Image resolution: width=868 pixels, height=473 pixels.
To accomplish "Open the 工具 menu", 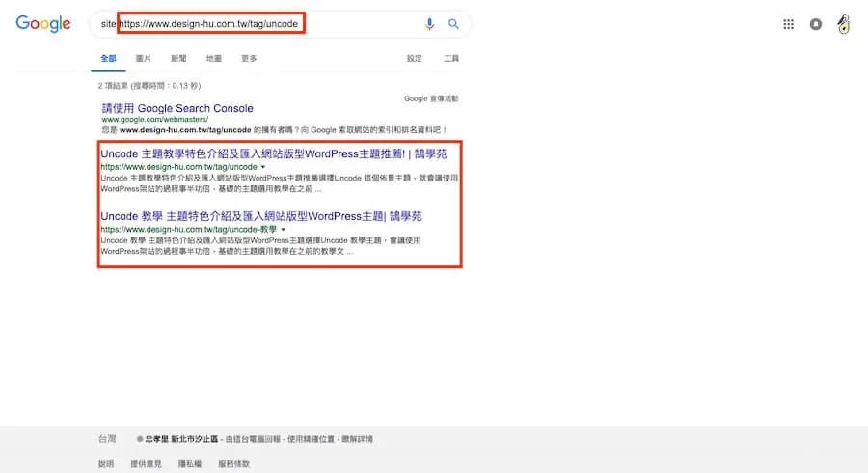I will [451, 58].
